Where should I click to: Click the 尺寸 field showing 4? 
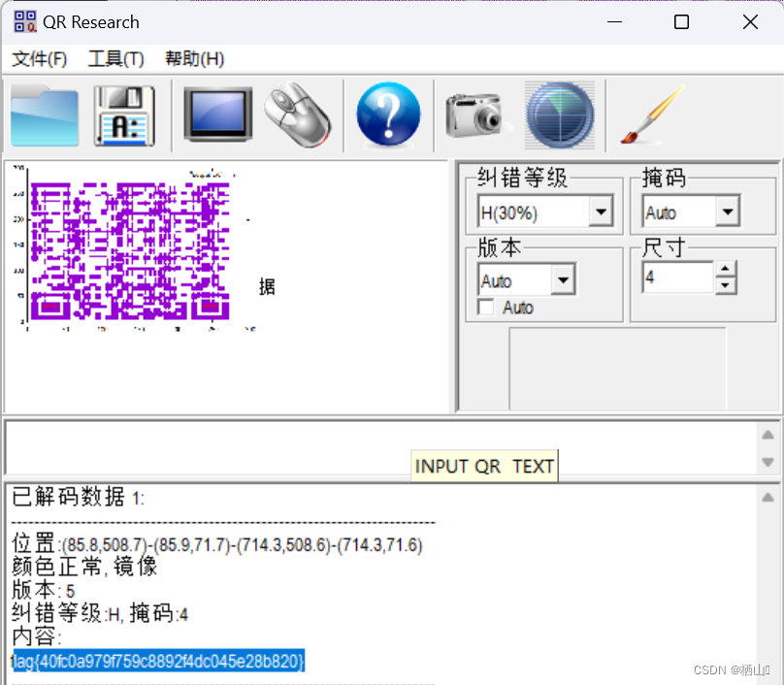(x=678, y=277)
